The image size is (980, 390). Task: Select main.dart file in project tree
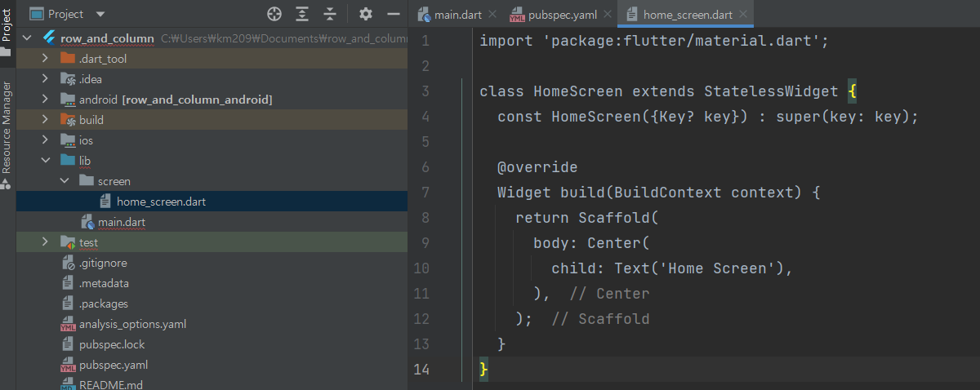click(x=122, y=222)
